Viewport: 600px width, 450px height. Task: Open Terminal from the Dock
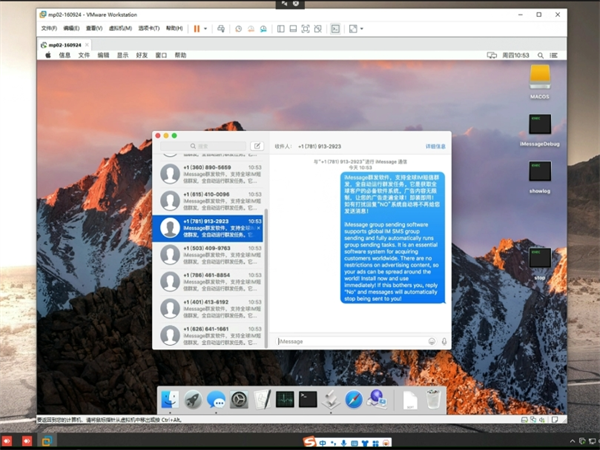click(308, 400)
